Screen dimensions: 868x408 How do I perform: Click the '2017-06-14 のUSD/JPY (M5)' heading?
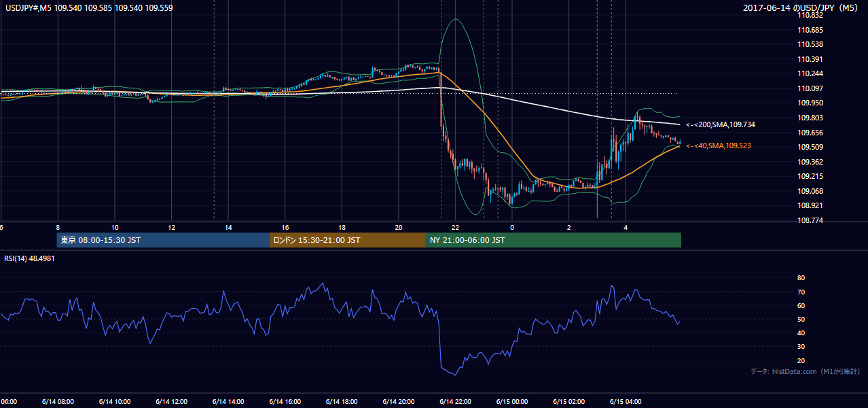click(x=801, y=7)
